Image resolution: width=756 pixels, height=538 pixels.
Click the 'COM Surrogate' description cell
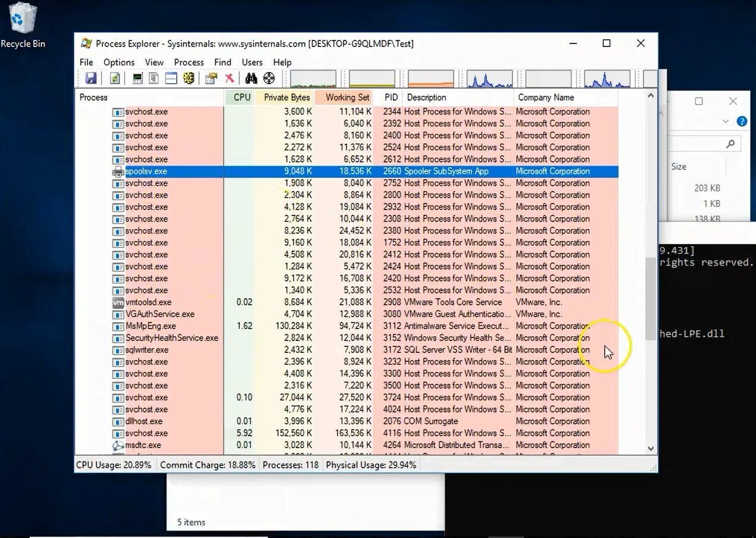[x=431, y=421]
